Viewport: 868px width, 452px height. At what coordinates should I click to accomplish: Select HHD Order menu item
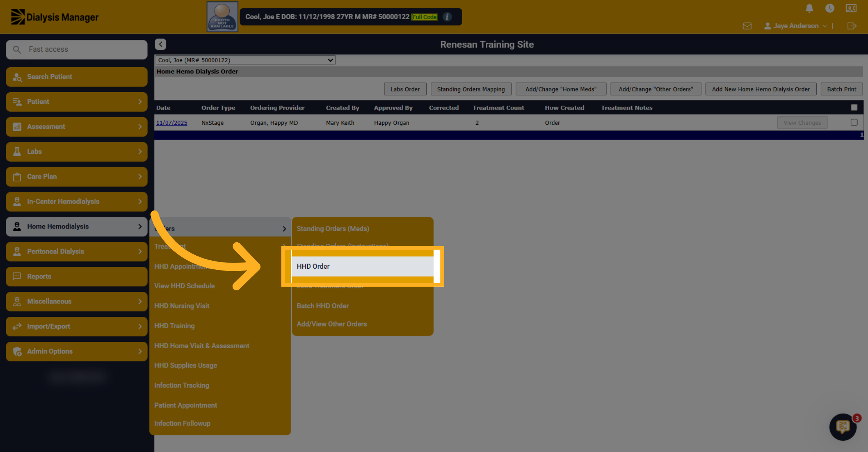pyautogui.click(x=363, y=266)
